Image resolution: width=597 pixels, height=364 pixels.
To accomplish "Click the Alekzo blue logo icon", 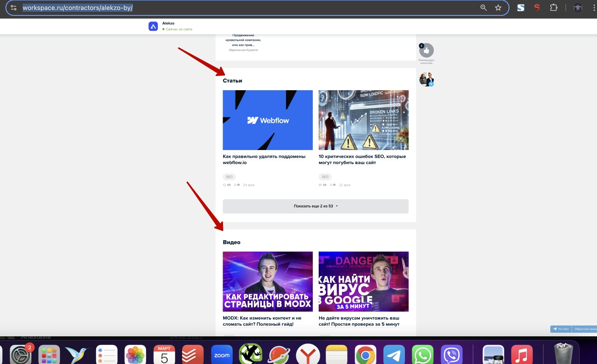I will (x=153, y=26).
